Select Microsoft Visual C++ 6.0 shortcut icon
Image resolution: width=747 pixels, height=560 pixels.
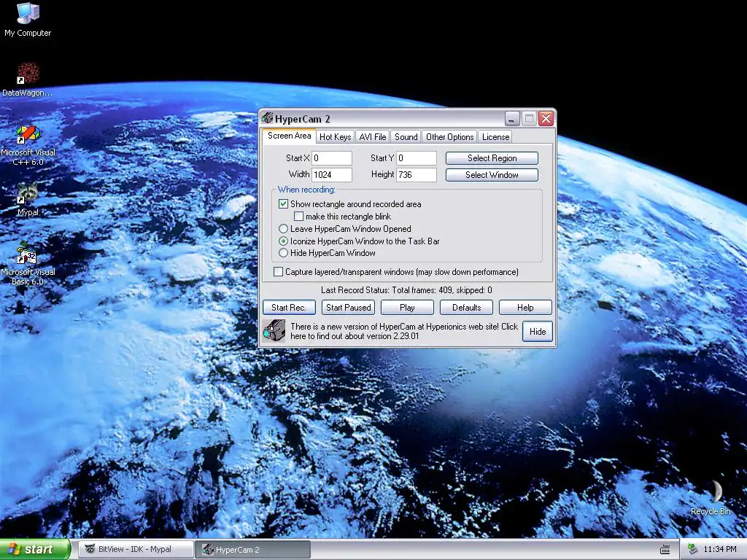click(x=28, y=146)
